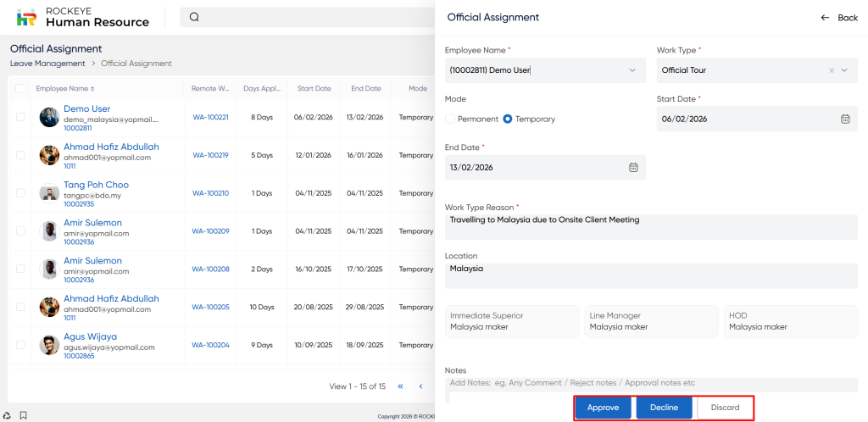Tick the select-all checkbox in table header

tap(19, 88)
